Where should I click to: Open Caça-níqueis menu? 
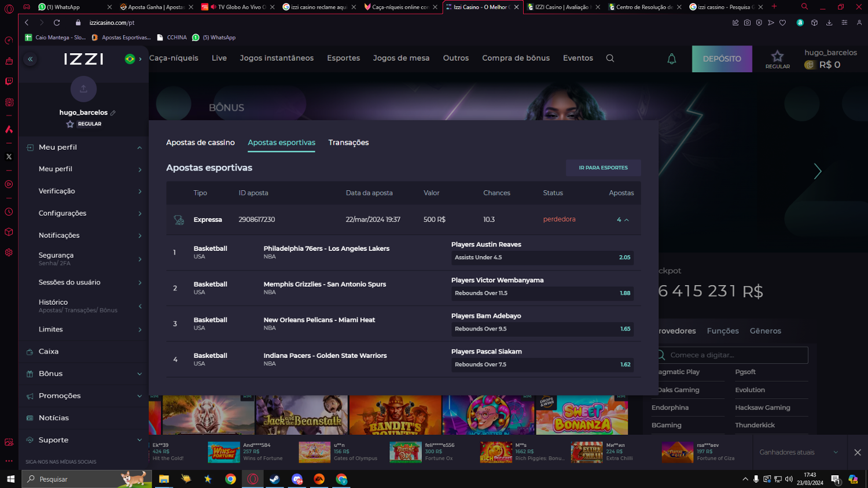pos(174,58)
